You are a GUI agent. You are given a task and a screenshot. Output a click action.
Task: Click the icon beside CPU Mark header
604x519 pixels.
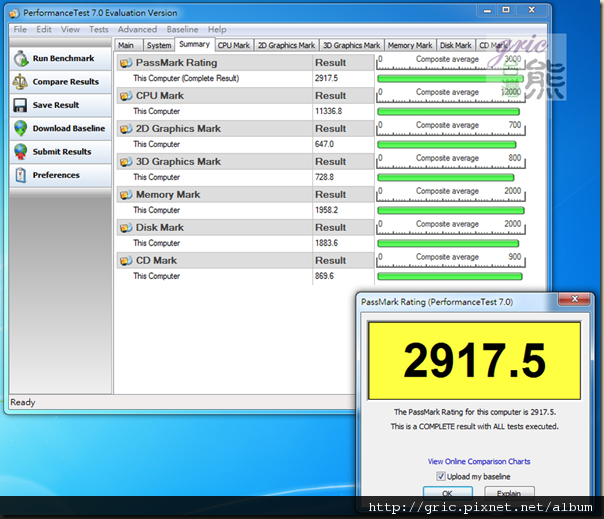[126, 96]
